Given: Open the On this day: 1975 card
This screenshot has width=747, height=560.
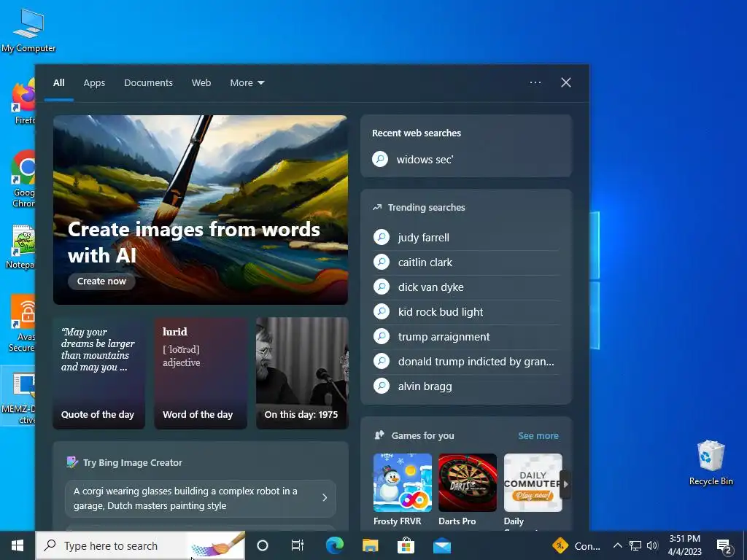Looking at the screenshot, I should click(x=302, y=373).
